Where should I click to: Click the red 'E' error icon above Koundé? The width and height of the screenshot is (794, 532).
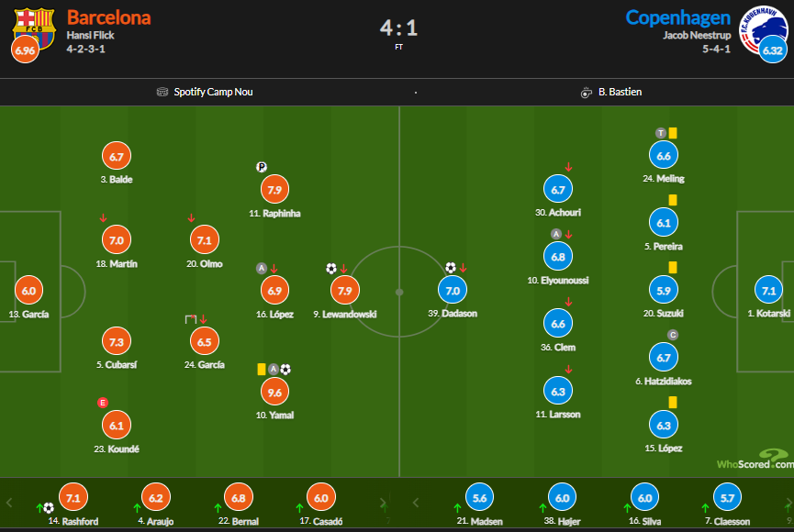(x=104, y=402)
